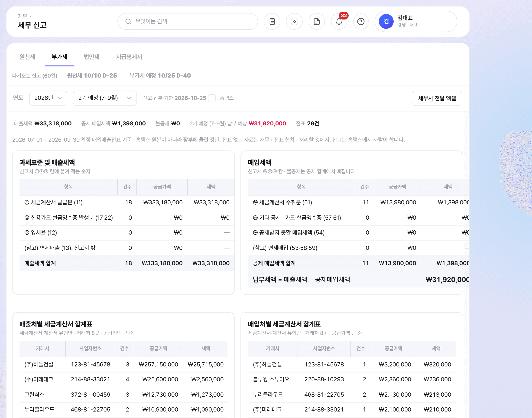Click business number 220-88-10293
Viewport: 532px width, 418px height.
coord(324,379)
